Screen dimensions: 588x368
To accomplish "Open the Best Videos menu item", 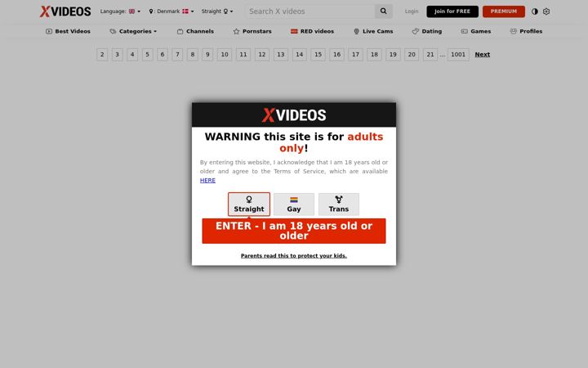I will (x=68, y=31).
